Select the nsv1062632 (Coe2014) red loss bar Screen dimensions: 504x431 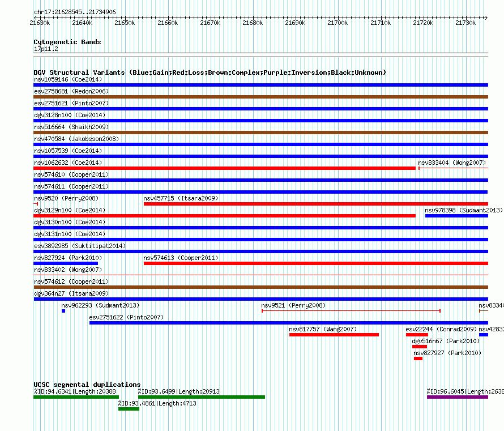pos(224,168)
